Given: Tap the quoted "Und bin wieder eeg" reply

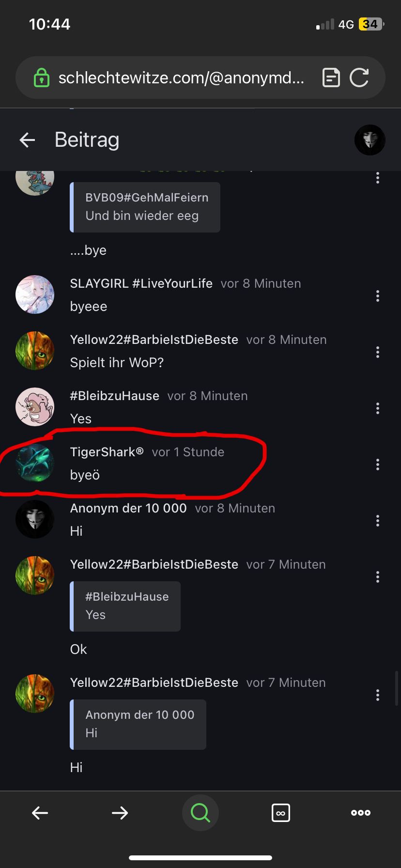Looking at the screenshot, I should pos(145,207).
